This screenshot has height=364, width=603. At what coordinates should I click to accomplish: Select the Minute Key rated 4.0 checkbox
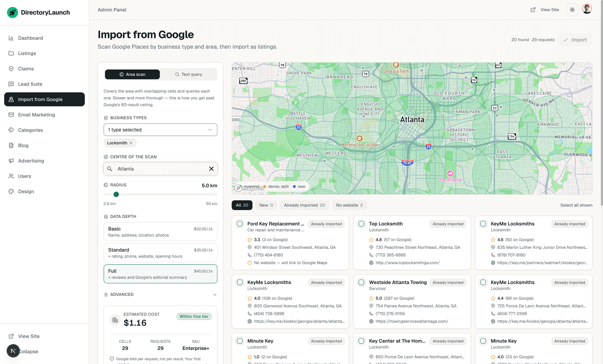pos(483,341)
